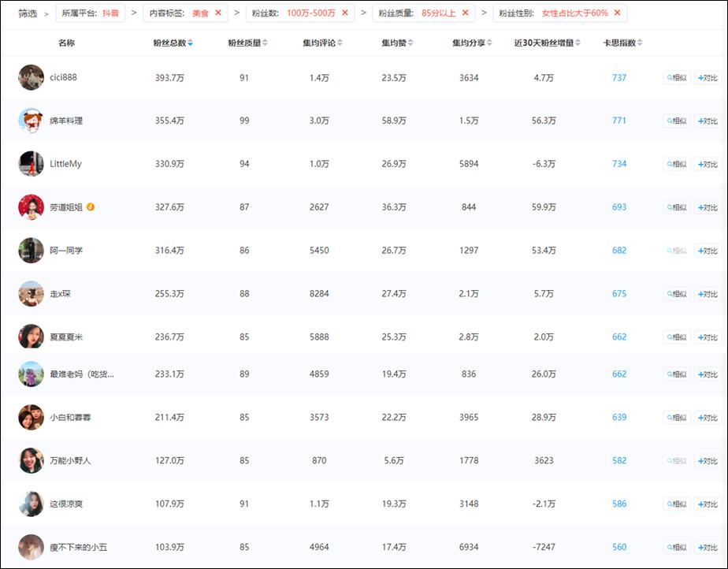
Task: Add LittleMy to comparison
Action: (708, 165)
